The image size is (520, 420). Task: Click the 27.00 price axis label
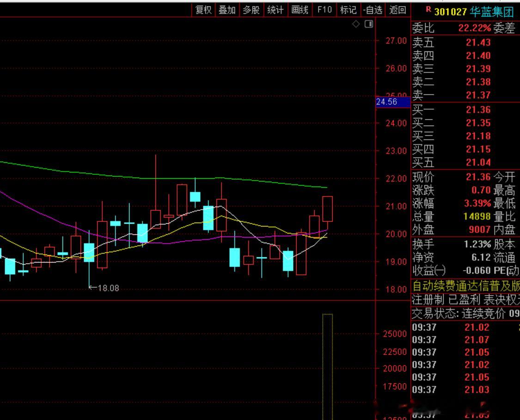[x=396, y=41]
